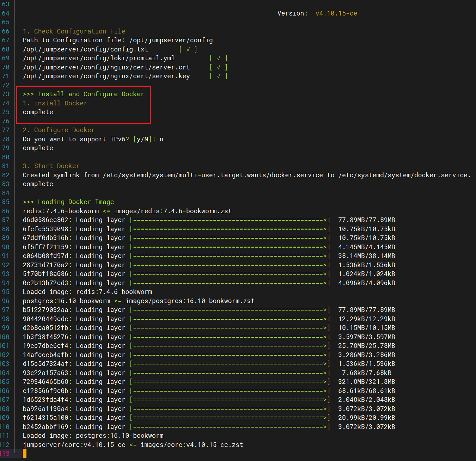This screenshot has height=461, width=476.
Task: Click layer ID d6d0586ce802
Action: click(x=45, y=220)
